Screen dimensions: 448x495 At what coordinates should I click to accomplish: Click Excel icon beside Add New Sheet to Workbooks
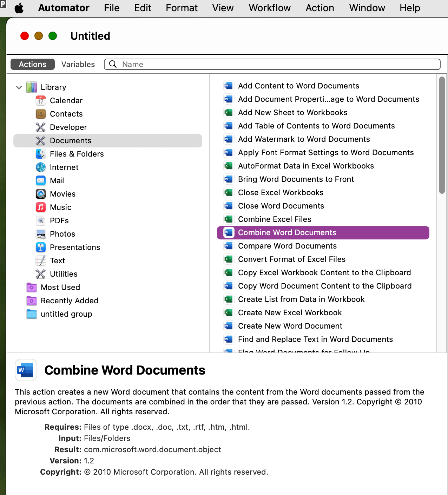(x=229, y=112)
